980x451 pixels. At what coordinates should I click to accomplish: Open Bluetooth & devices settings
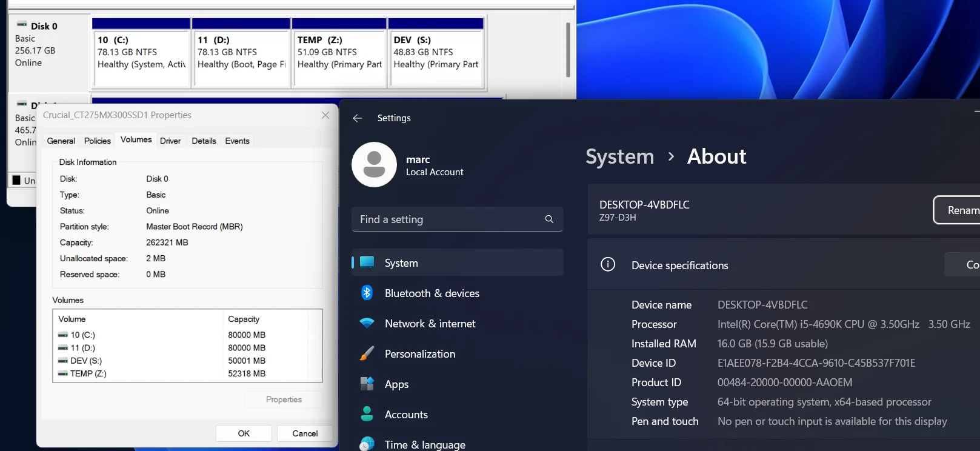[458, 293]
